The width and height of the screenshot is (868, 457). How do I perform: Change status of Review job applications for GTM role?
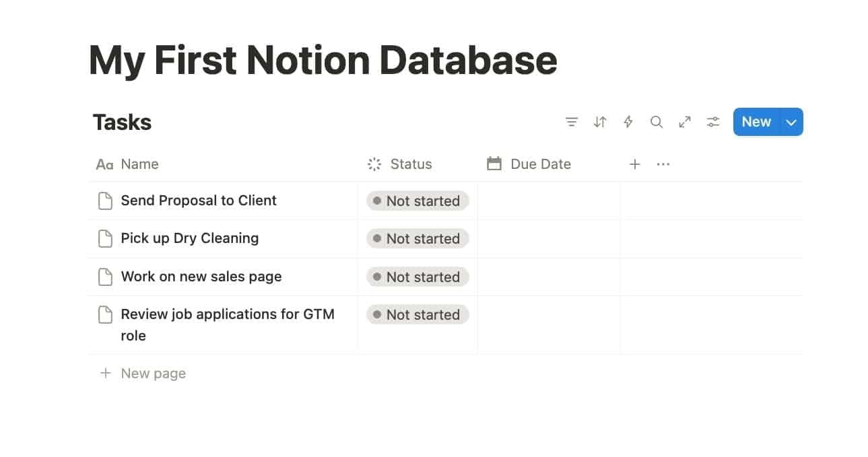(x=417, y=314)
